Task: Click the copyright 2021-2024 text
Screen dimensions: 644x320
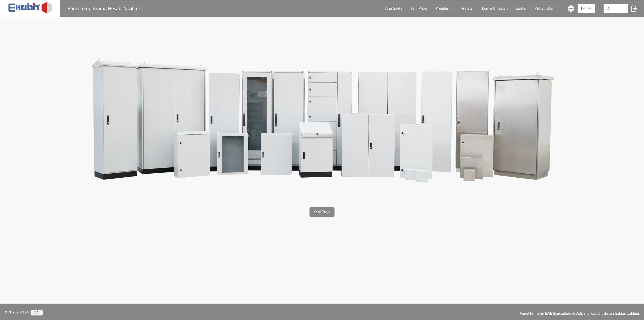Action: click(16, 312)
